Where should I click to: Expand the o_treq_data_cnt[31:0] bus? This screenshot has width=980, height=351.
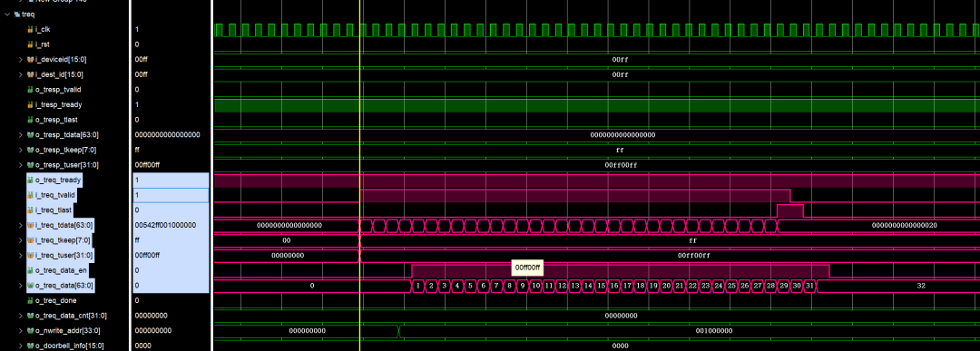tap(21, 316)
